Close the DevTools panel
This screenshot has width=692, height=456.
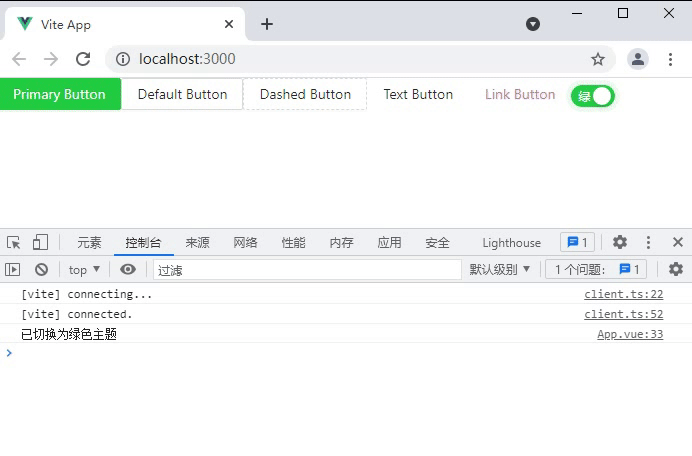click(678, 242)
